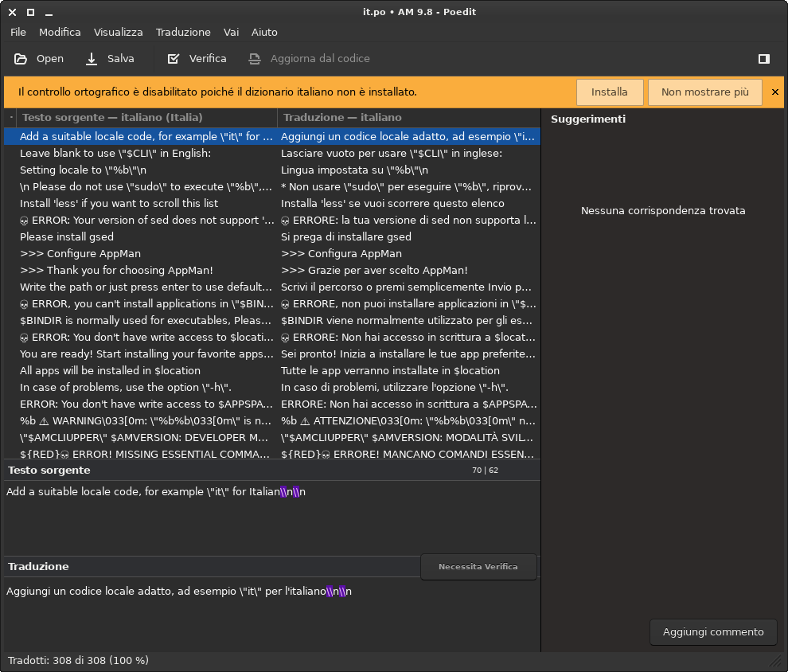Sort by Traduzione column header
Image resolution: width=788 pixels, height=672 pixels.
point(408,118)
